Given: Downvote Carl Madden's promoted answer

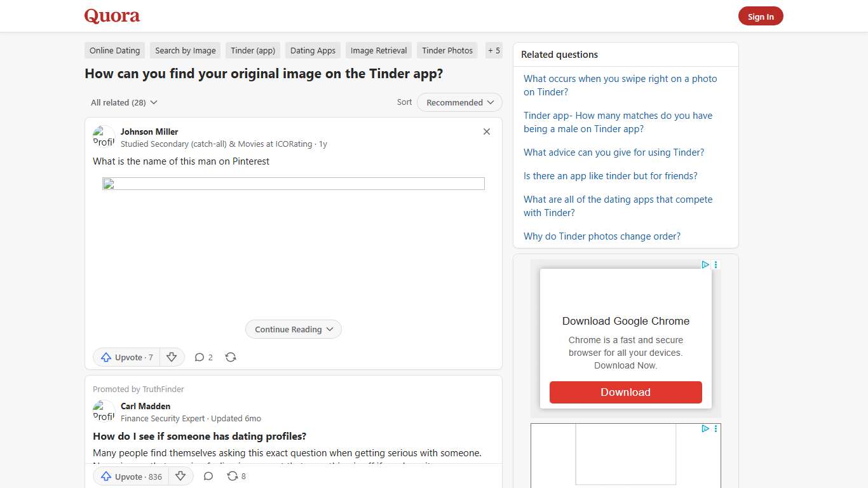Looking at the screenshot, I should point(180,476).
